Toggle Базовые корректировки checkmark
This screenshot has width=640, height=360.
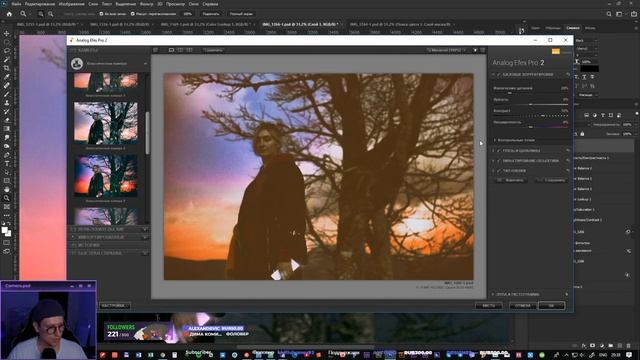tap(499, 75)
